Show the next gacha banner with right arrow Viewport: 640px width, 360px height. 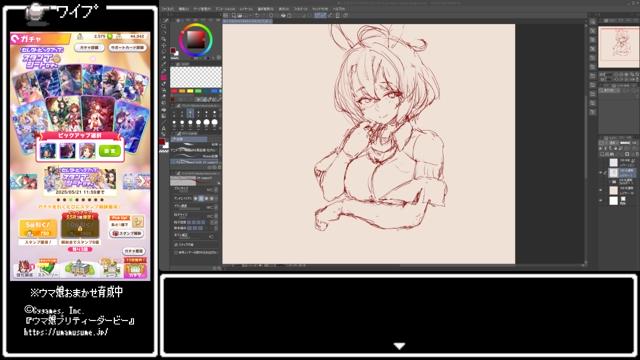(x=142, y=180)
